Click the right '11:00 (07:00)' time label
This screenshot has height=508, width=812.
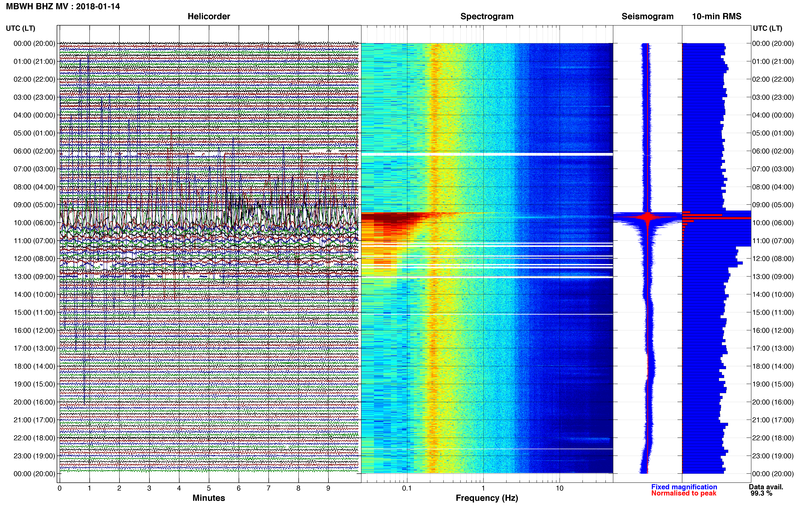click(773, 241)
